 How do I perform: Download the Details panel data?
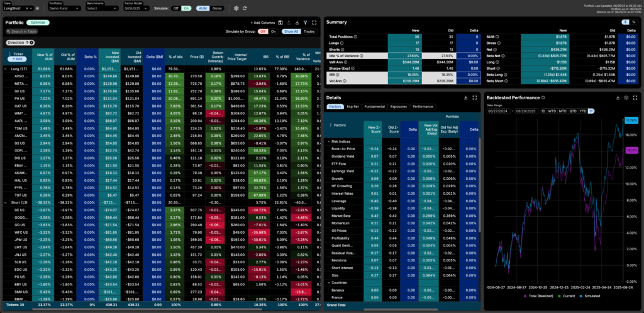466,97
